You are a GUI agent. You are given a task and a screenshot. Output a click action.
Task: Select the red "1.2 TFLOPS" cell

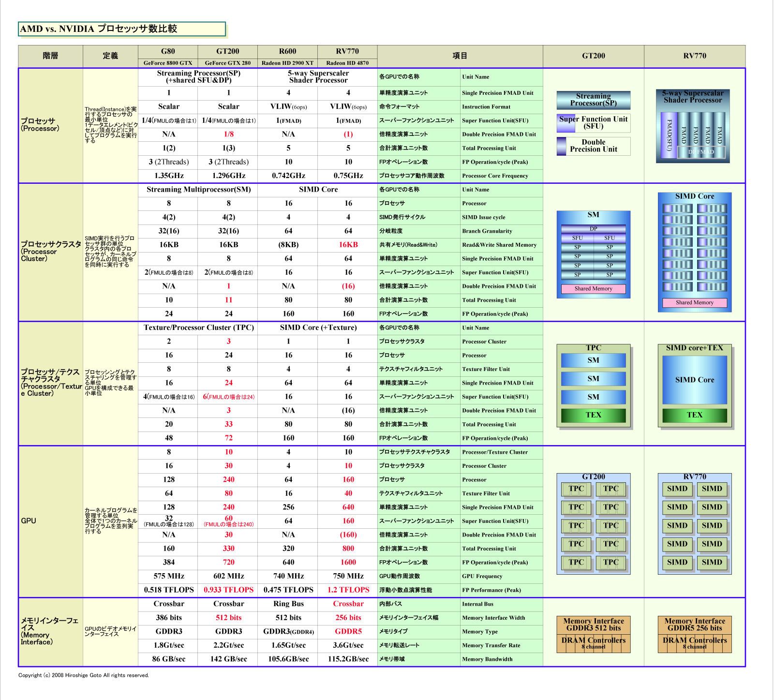point(348,590)
